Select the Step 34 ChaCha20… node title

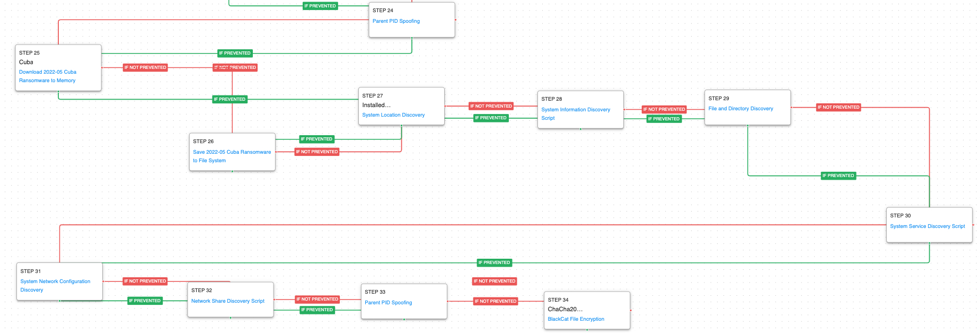tap(565, 309)
